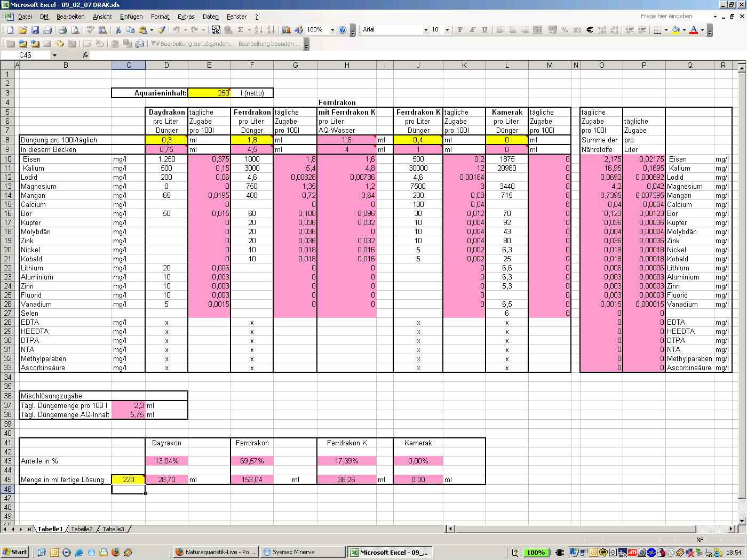Toggle bold formatting (F button)

pyautogui.click(x=460, y=30)
